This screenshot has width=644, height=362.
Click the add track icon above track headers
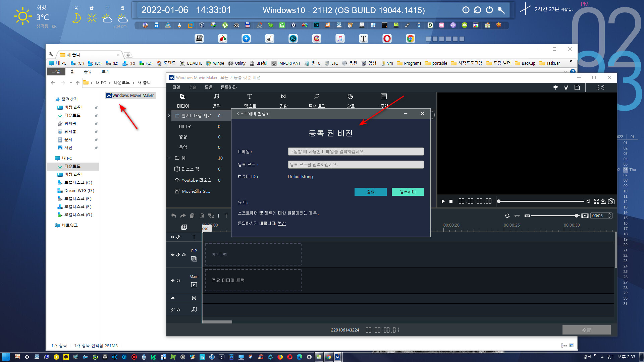point(184,227)
